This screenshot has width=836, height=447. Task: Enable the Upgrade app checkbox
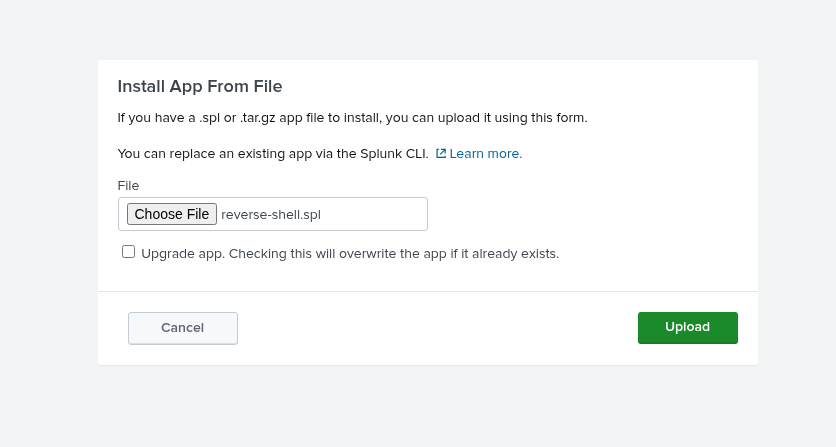click(128, 252)
